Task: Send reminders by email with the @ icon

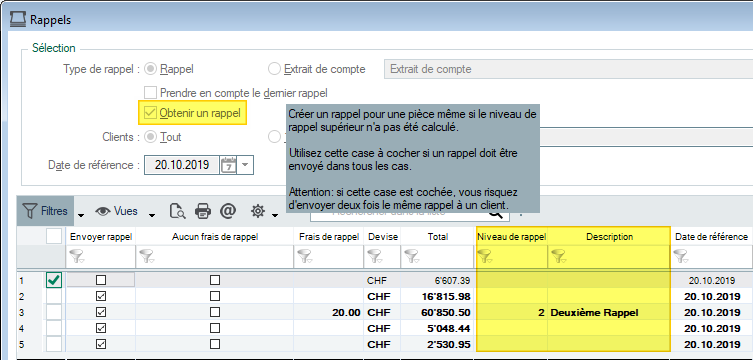Action: click(228, 211)
